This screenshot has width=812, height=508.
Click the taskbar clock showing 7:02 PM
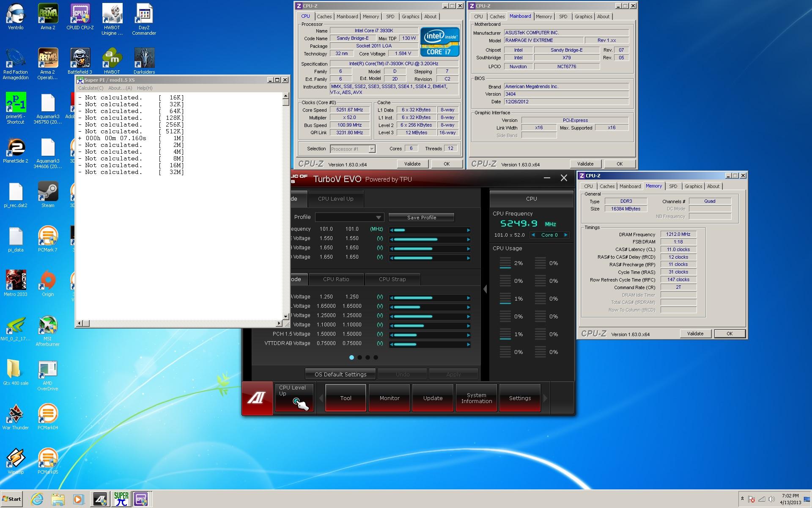click(x=790, y=499)
